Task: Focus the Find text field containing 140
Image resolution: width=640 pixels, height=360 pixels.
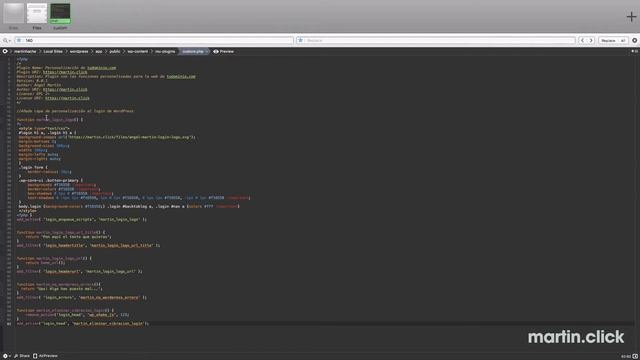Action: click(154, 40)
